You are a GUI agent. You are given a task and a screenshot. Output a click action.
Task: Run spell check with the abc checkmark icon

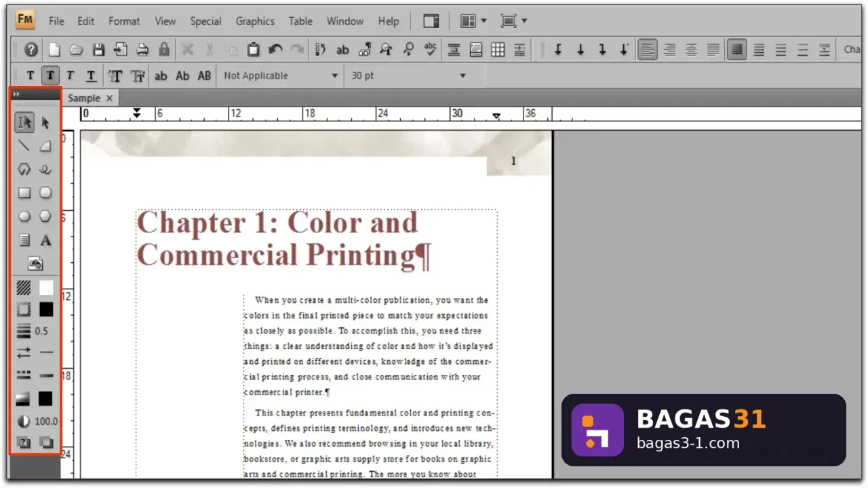(x=430, y=49)
